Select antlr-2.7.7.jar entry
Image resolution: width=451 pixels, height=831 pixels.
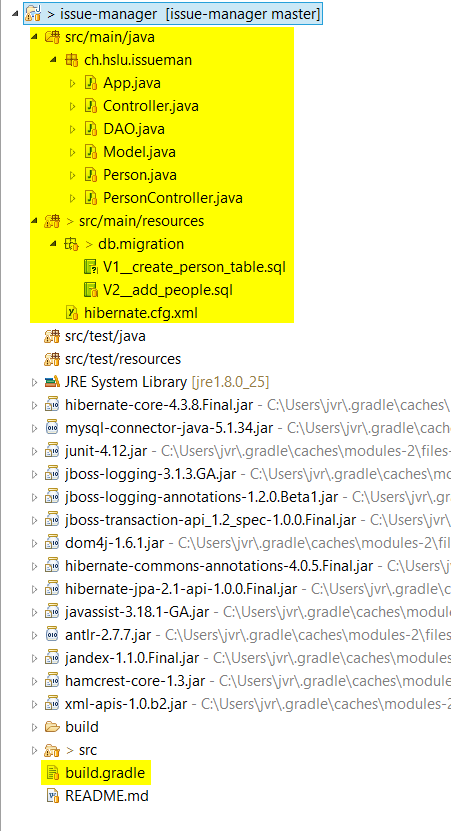click(x=108, y=635)
